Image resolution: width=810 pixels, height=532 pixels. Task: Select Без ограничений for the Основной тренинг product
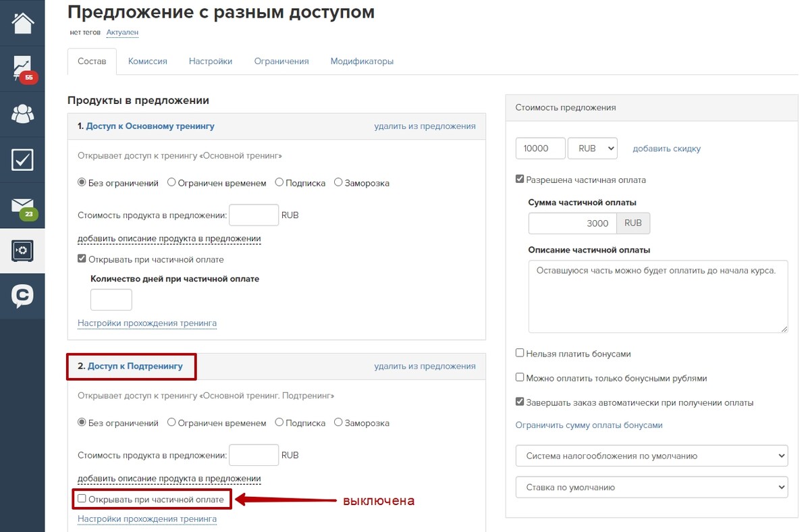tap(83, 182)
